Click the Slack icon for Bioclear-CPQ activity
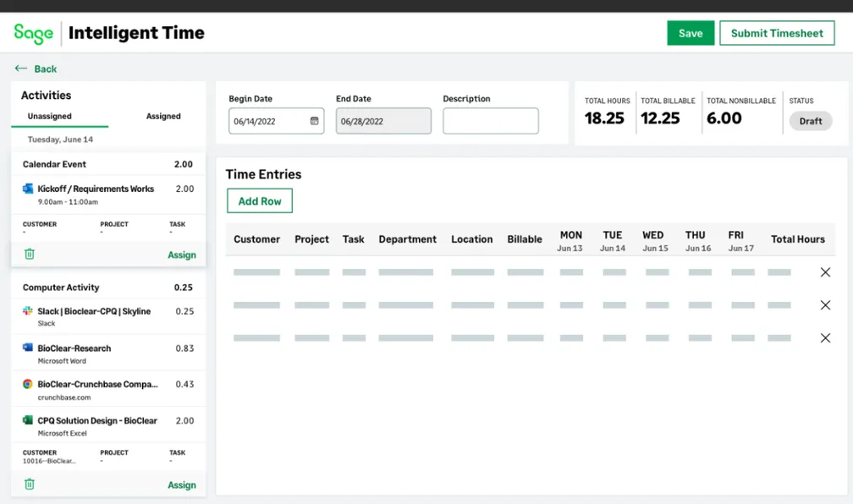This screenshot has height=504, width=853. (x=28, y=311)
